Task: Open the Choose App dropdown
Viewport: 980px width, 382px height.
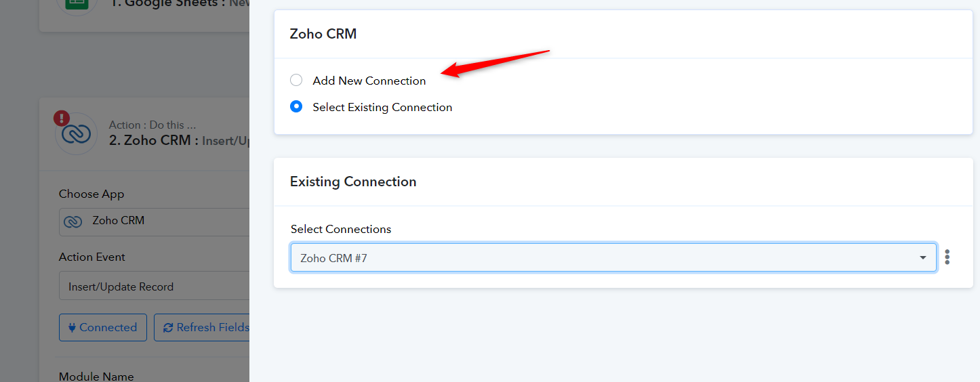Action: pos(156,221)
